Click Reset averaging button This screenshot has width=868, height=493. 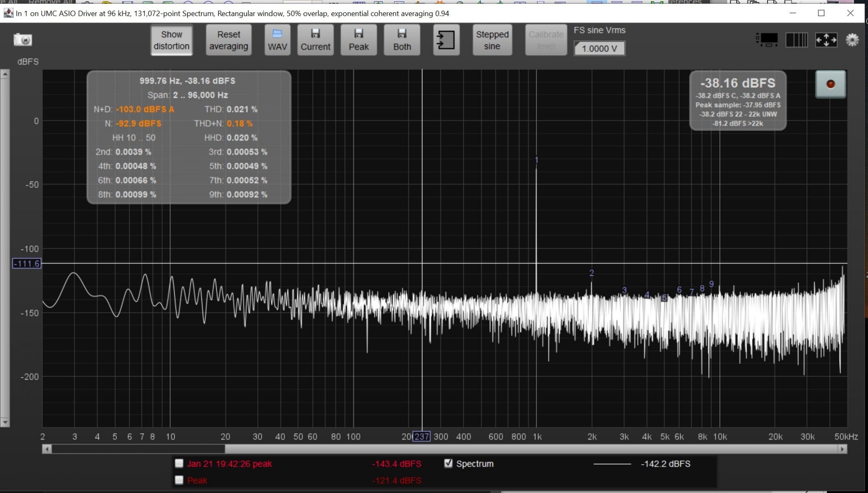228,40
